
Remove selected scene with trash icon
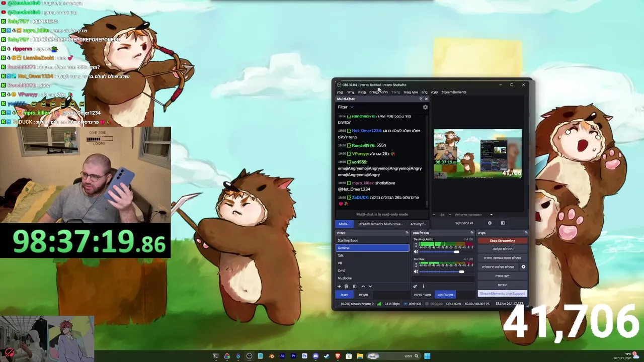coord(346,286)
